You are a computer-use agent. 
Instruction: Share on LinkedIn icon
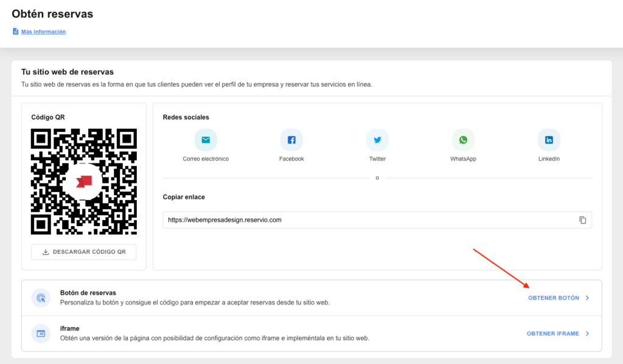point(549,140)
